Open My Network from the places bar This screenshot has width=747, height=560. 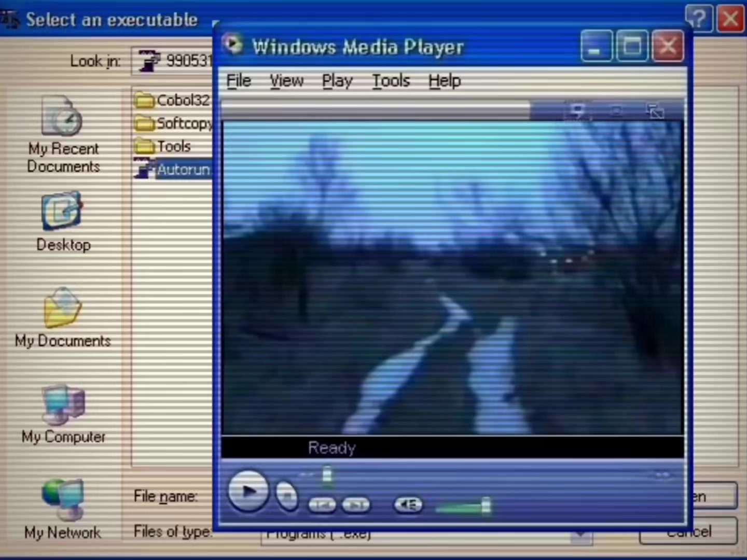63,510
